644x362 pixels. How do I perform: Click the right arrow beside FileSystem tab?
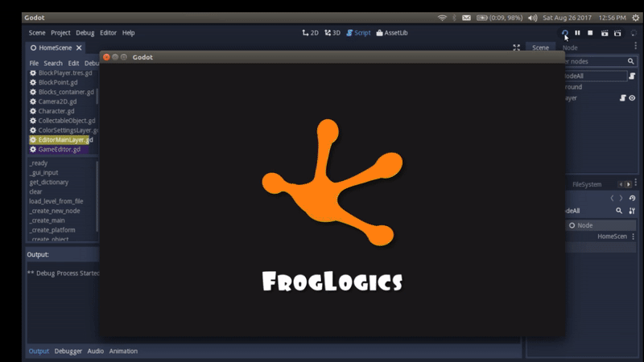[629, 185]
